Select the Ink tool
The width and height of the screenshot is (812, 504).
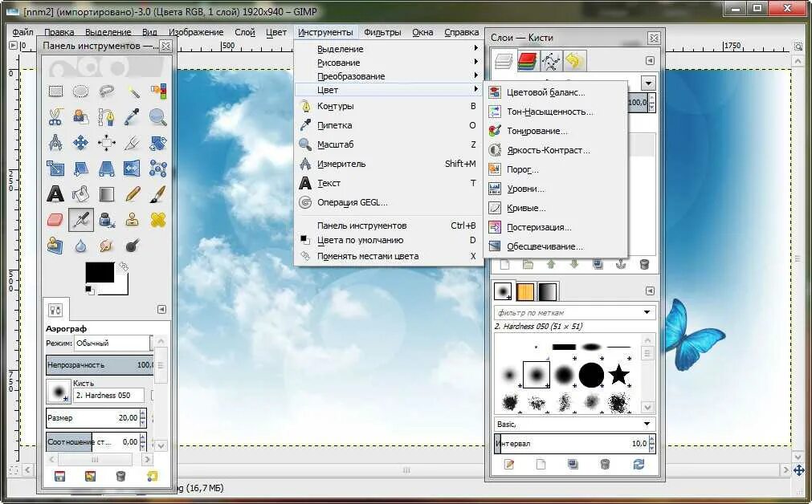107,219
